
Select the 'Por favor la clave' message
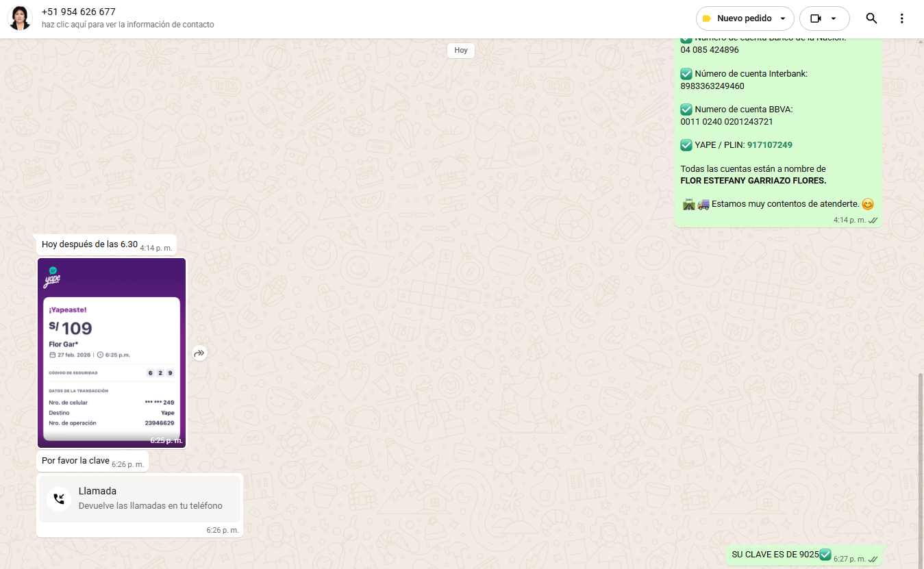tap(75, 461)
